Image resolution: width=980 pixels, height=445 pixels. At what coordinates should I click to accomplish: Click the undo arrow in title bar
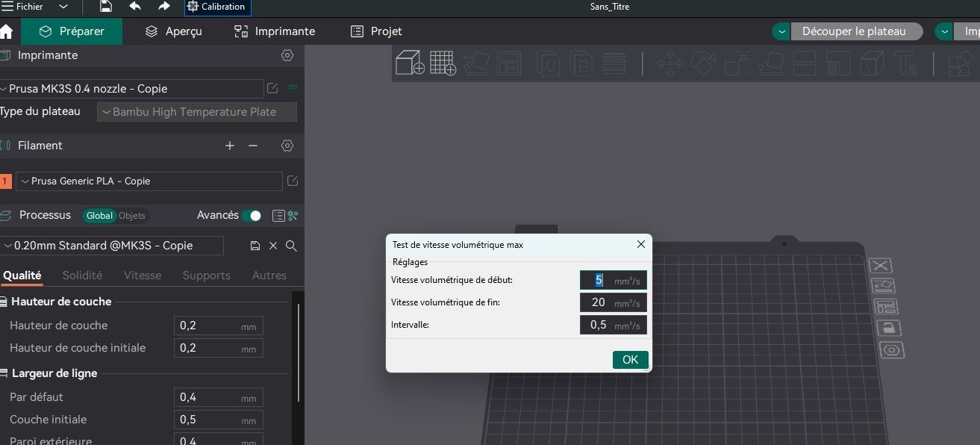(x=135, y=7)
